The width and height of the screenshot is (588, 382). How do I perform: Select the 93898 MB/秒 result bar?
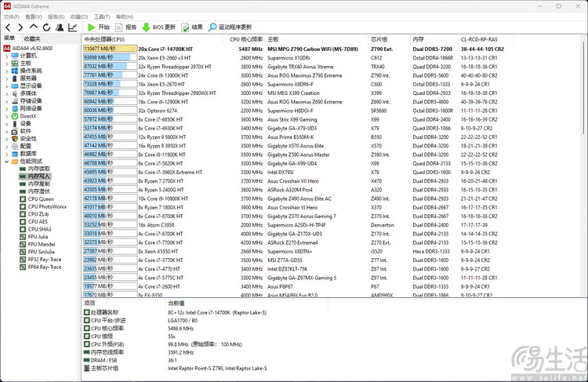110,57
